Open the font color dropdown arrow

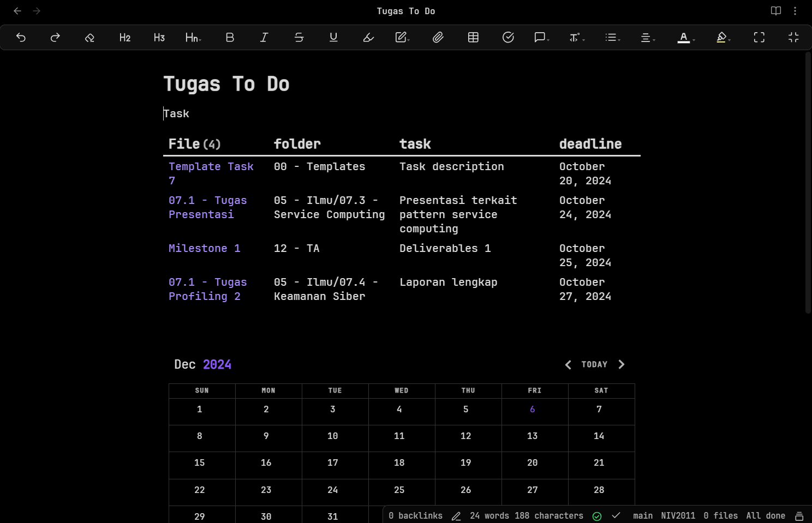pyautogui.click(x=692, y=39)
